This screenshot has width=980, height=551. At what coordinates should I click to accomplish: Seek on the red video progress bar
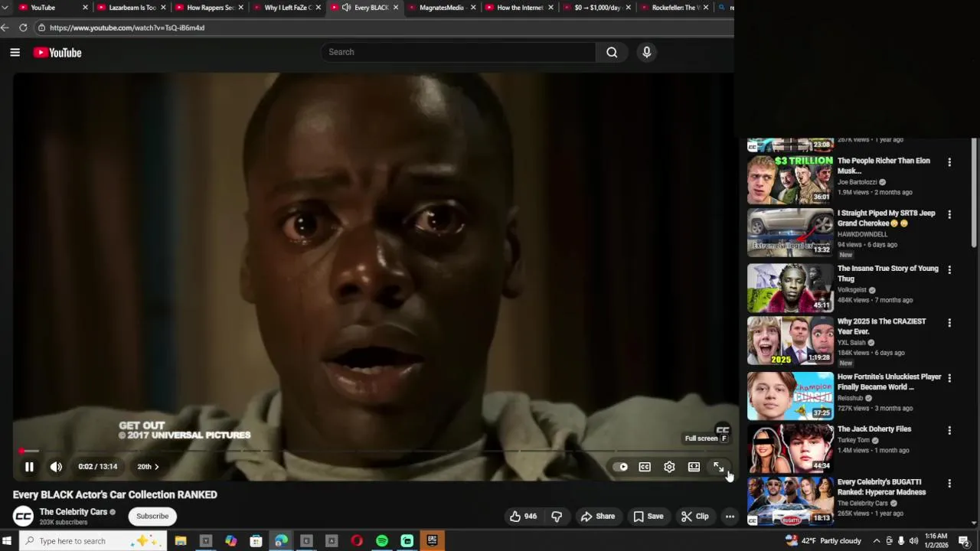[x=373, y=451]
